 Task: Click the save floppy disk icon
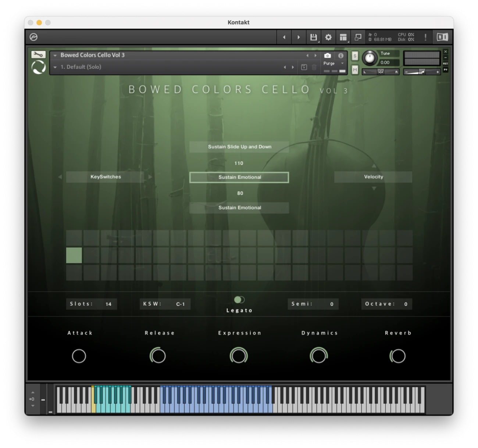pos(313,37)
